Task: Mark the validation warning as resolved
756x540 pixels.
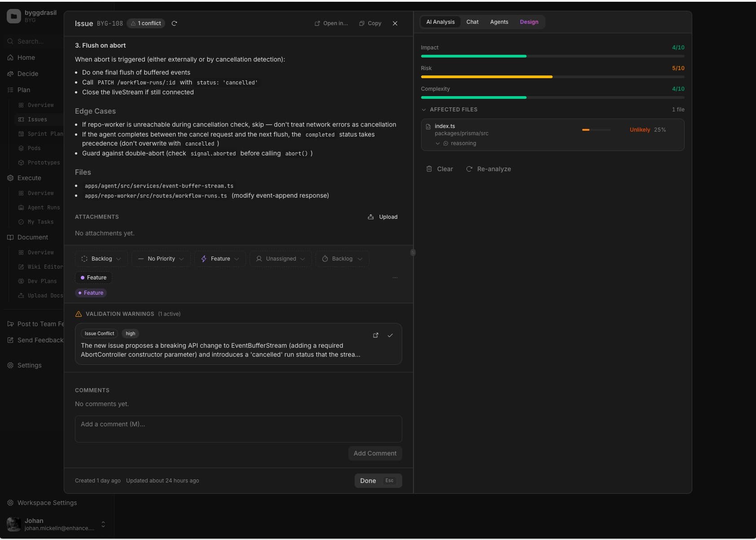Action: tap(390, 335)
